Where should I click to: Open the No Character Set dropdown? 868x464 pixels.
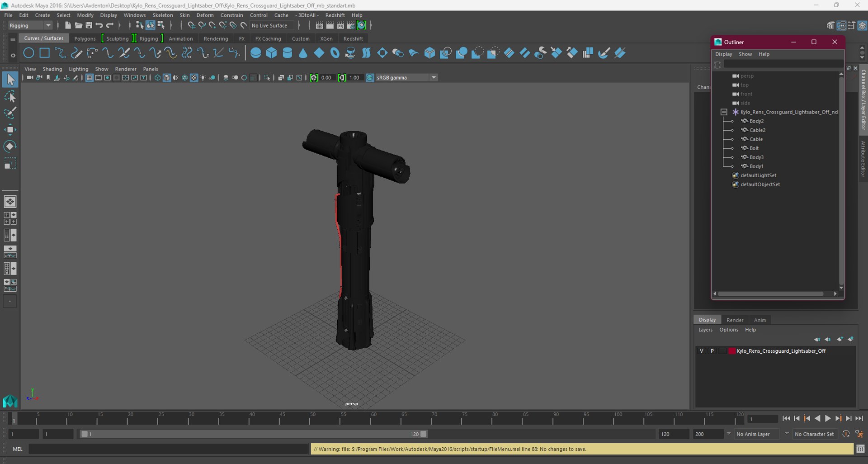(815, 434)
